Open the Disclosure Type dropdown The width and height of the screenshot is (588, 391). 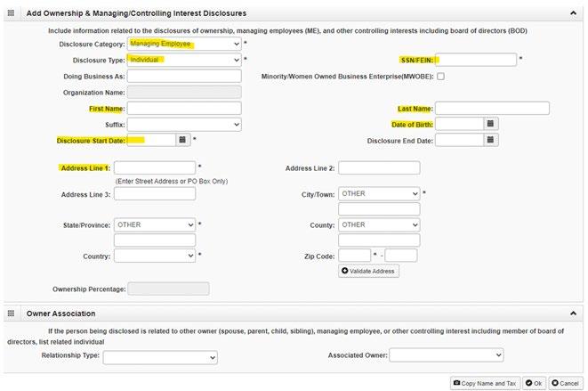[184, 60]
